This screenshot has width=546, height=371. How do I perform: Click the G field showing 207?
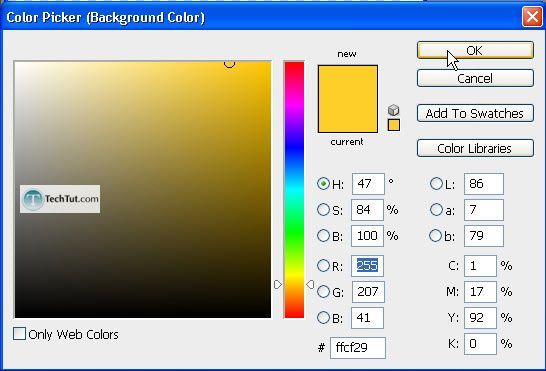tap(368, 292)
